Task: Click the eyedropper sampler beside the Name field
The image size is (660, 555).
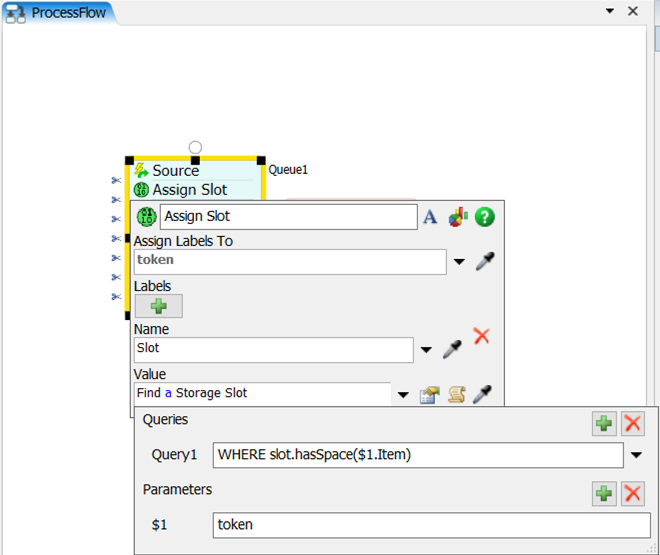Action: (x=452, y=349)
